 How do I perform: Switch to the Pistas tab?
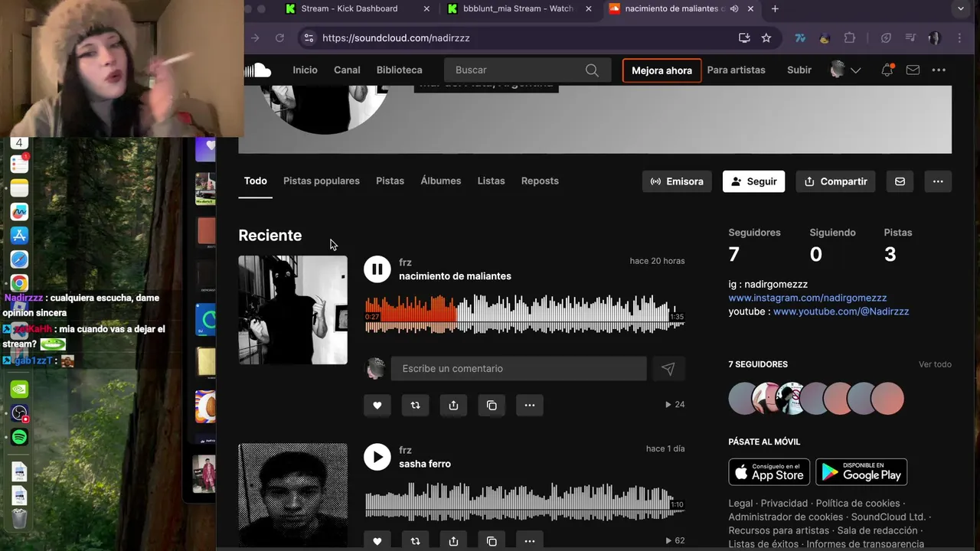[390, 181]
